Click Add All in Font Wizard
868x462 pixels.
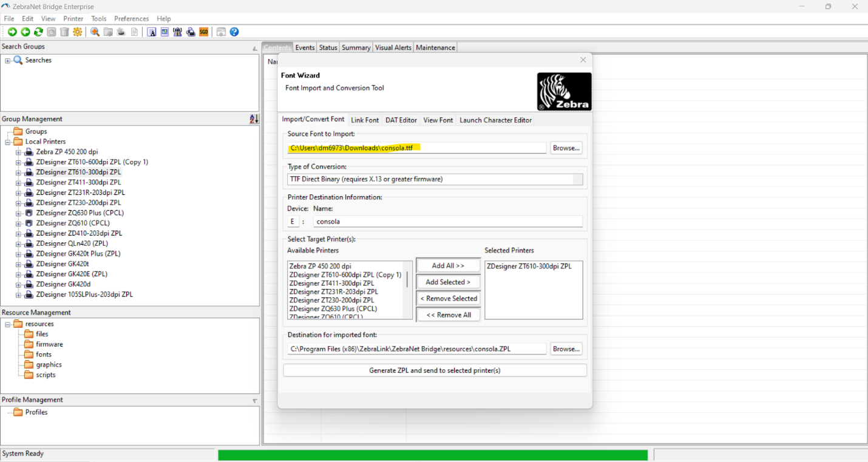tap(448, 265)
